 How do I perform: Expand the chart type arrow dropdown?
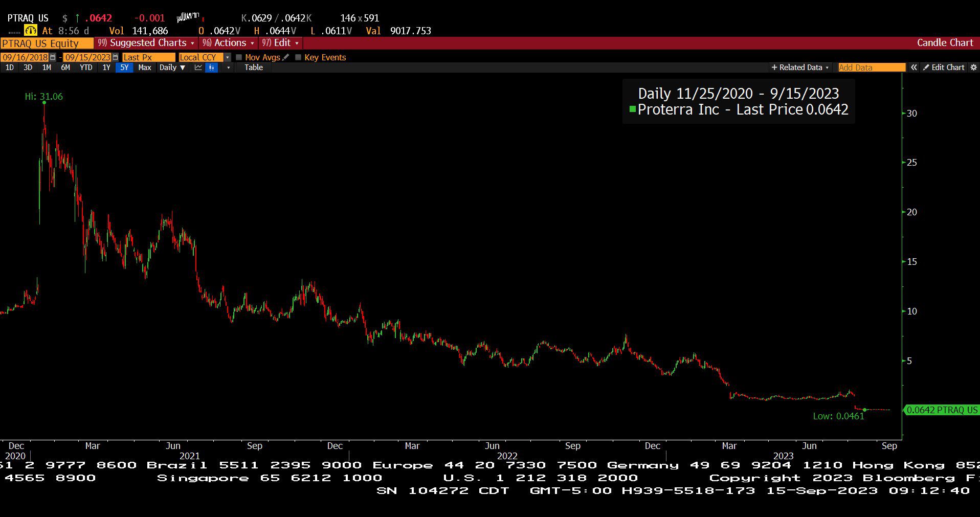point(228,68)
